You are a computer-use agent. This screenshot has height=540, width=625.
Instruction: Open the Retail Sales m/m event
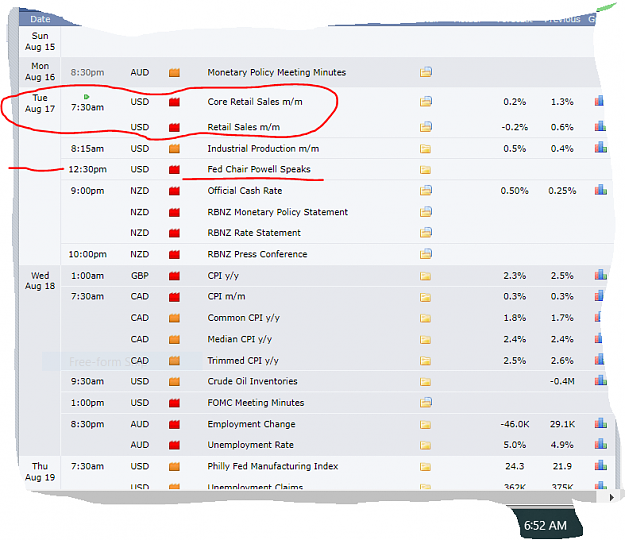pos(244,127)
